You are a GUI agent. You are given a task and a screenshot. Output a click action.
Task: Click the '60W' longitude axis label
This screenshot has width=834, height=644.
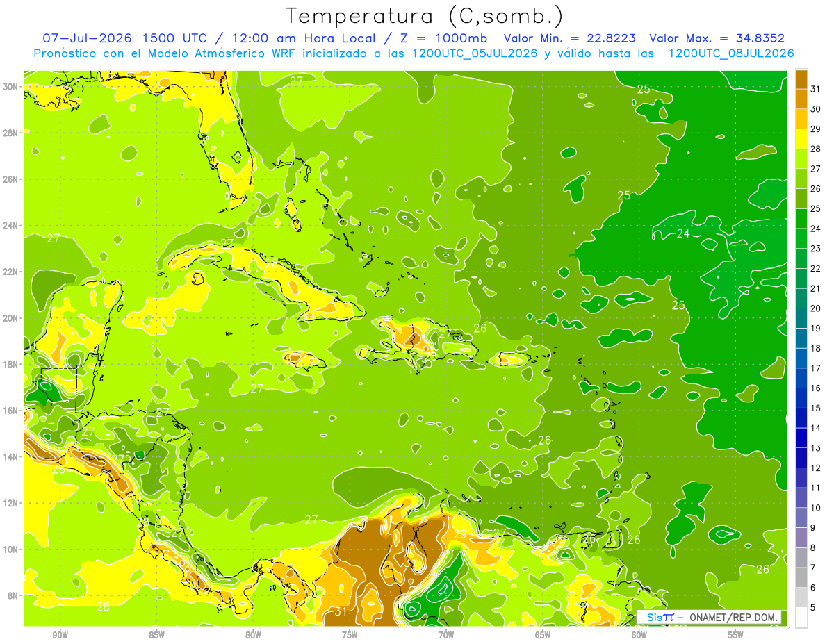639,635
